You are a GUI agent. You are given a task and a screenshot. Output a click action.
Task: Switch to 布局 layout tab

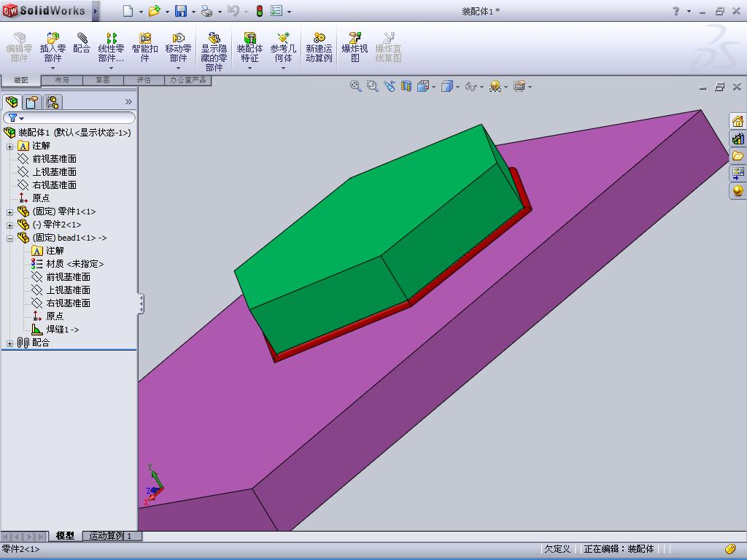pos(62,80)
